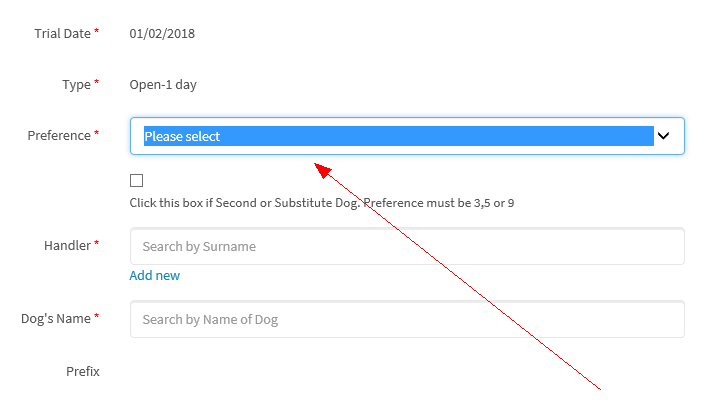Click the Handler field label
The height and width of the screenshot is (412, 727).
pyautogui.click(x=67, y=245)
